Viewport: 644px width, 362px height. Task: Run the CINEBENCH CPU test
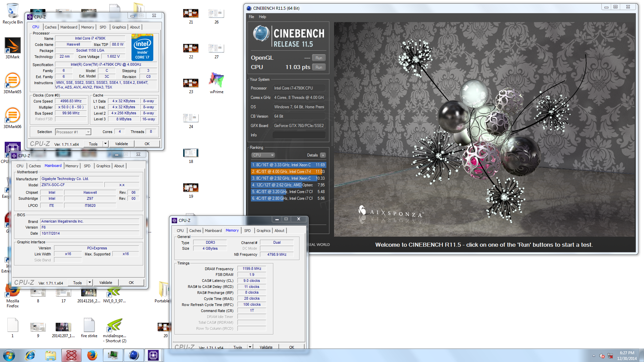(319, 67)
